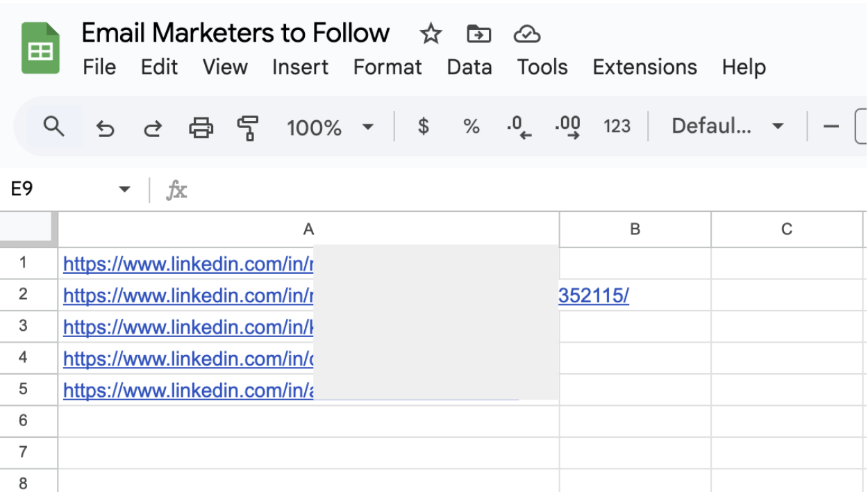
Task: Select row 5 header
Action: 28,390
